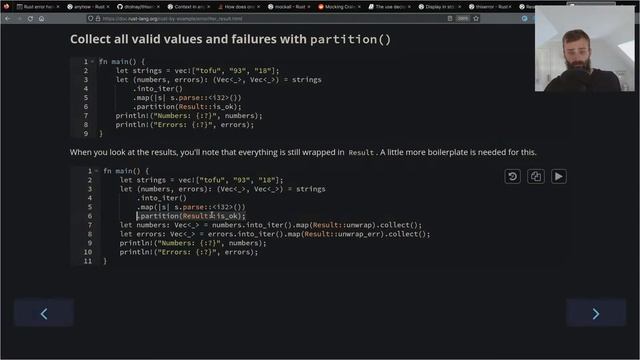Close the GitHub dtolnay tab
Viewport: 640px width, 360px height.
point(158,7)
